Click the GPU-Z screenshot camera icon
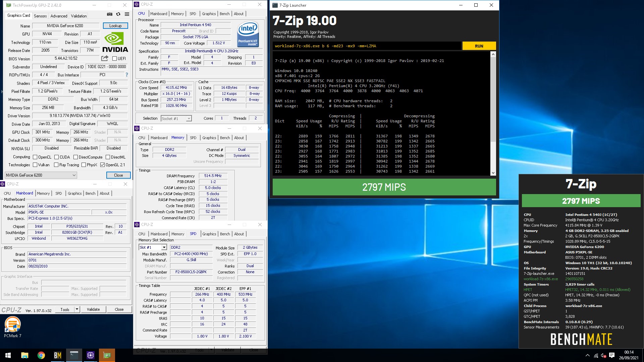 click(110, 14)
